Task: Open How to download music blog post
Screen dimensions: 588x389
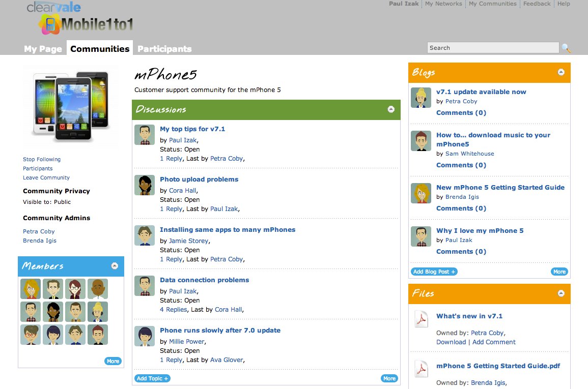Action: pos(493,140)
